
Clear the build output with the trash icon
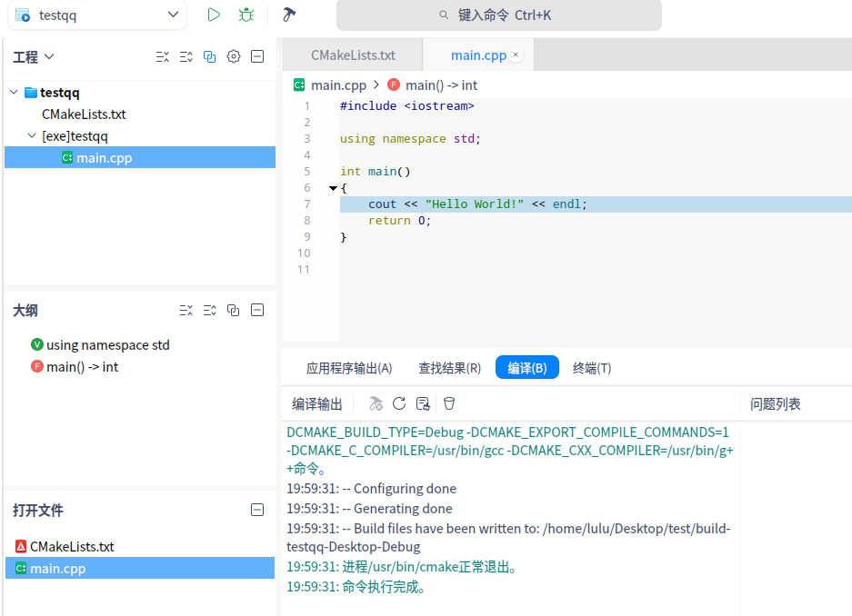[448, 403]
